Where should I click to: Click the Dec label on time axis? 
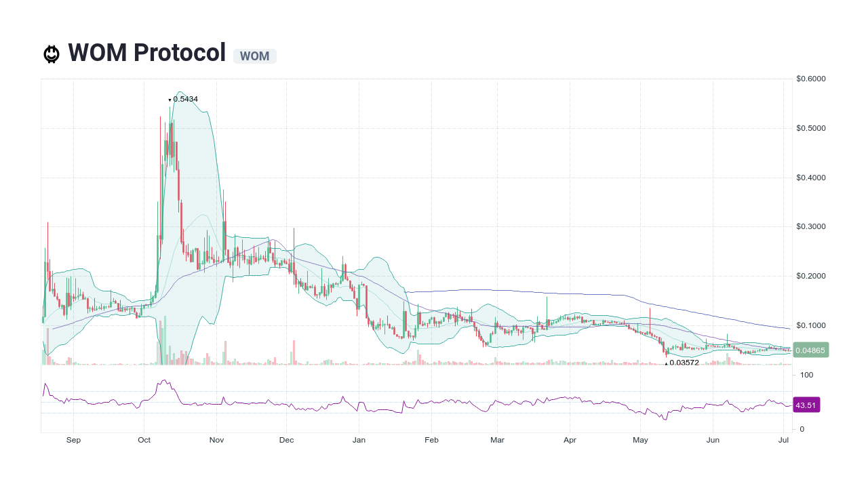(x=286, y=440)
